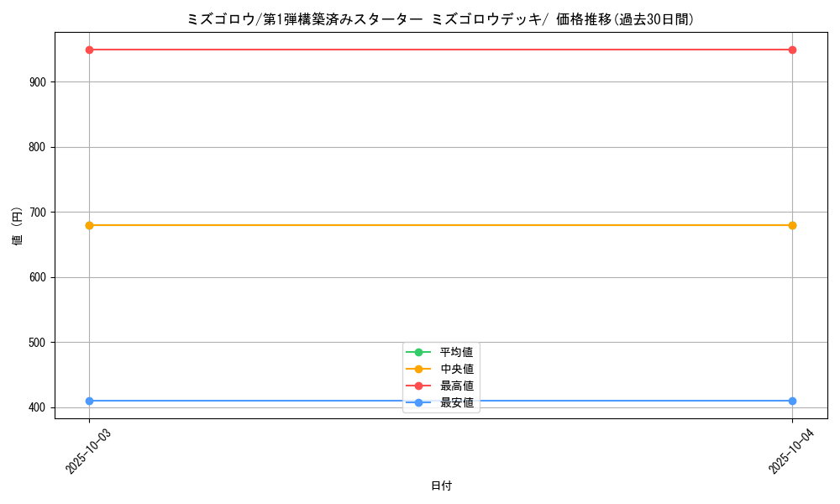The height and width of the screenshot is (504, 840).
Task: Click the blue lowest-price point on 2025-10-03
Action: [89, 401]
